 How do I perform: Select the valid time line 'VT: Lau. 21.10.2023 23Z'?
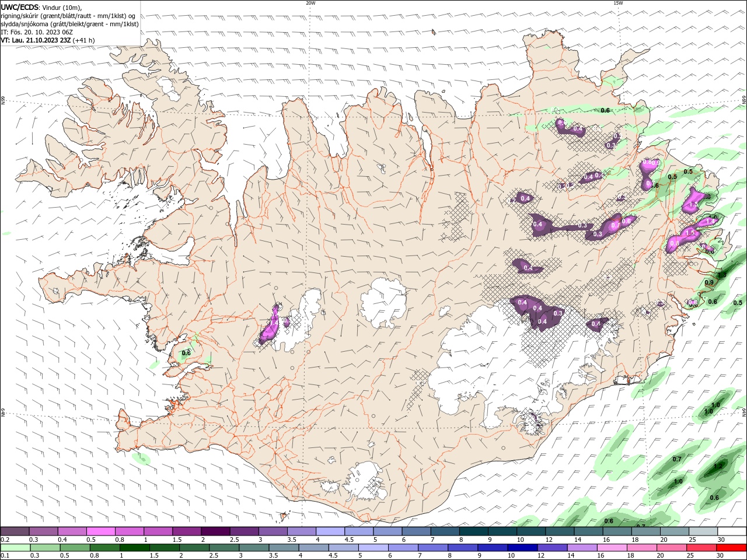click(37, 40)
